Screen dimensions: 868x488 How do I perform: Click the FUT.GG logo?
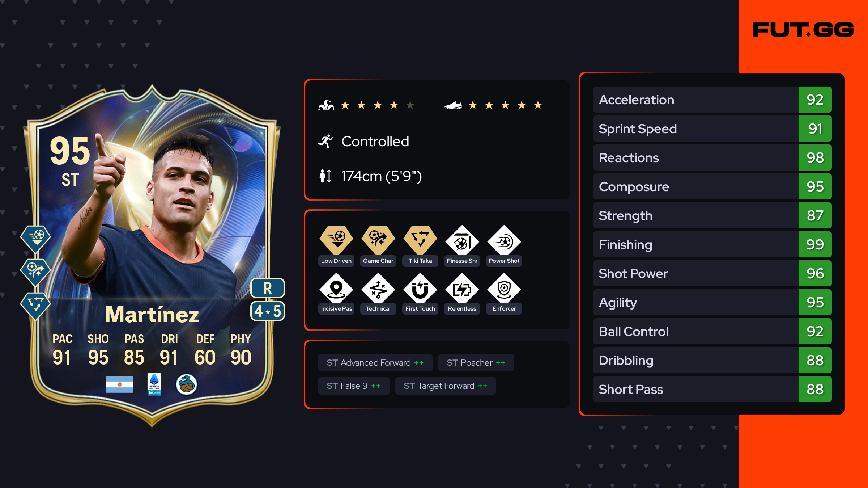[803, 30]
